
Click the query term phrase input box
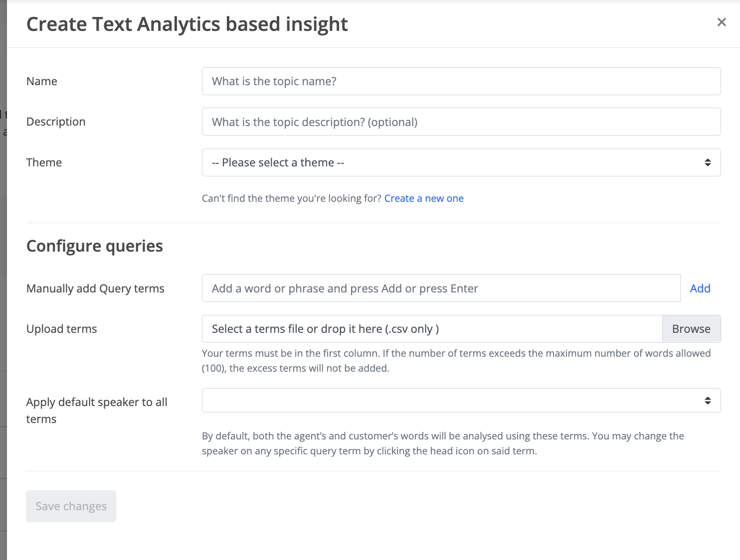coord(441,288)
